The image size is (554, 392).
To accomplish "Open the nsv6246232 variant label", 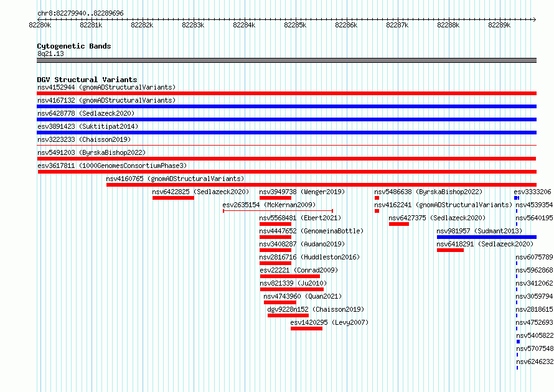I will pyautogui.click(x=535, y=362).
